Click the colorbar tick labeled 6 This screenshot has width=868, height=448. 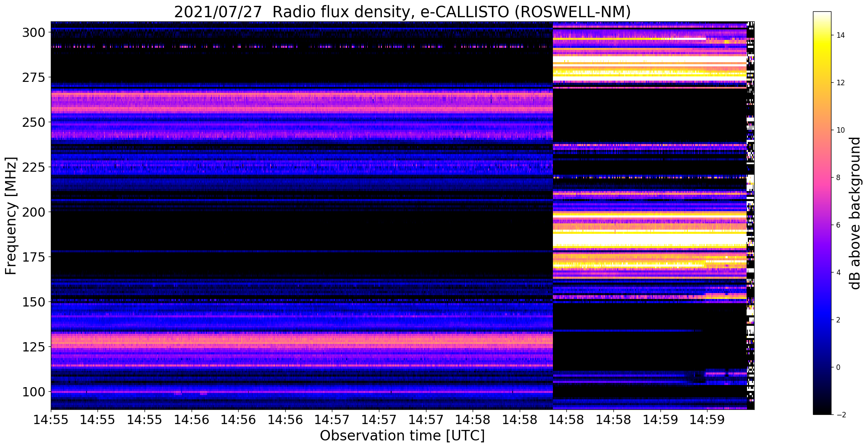(x=839, y=225)
